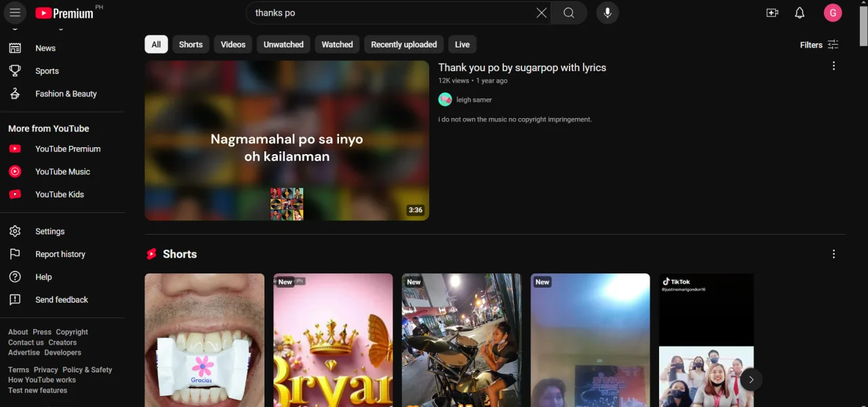
Task: Open the blurry blue sky short
Action: (590, 340)
